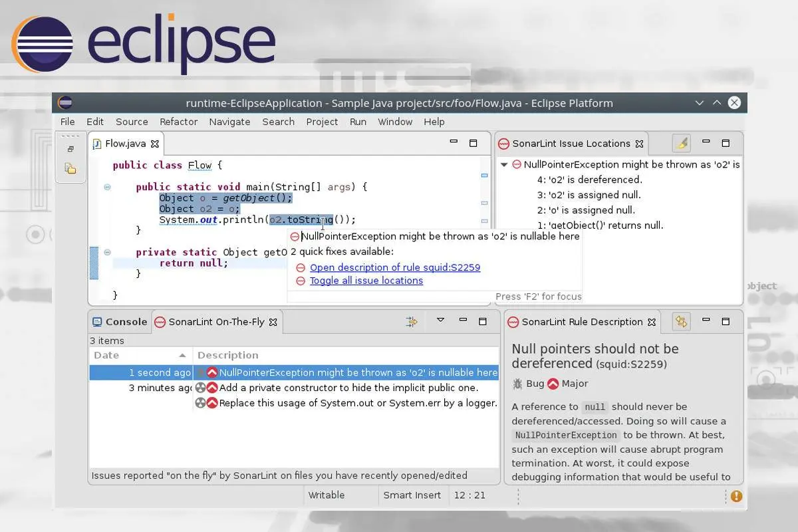
Task: Fold the getObject method with its collapse marker
Action: (x=107, y=252)
